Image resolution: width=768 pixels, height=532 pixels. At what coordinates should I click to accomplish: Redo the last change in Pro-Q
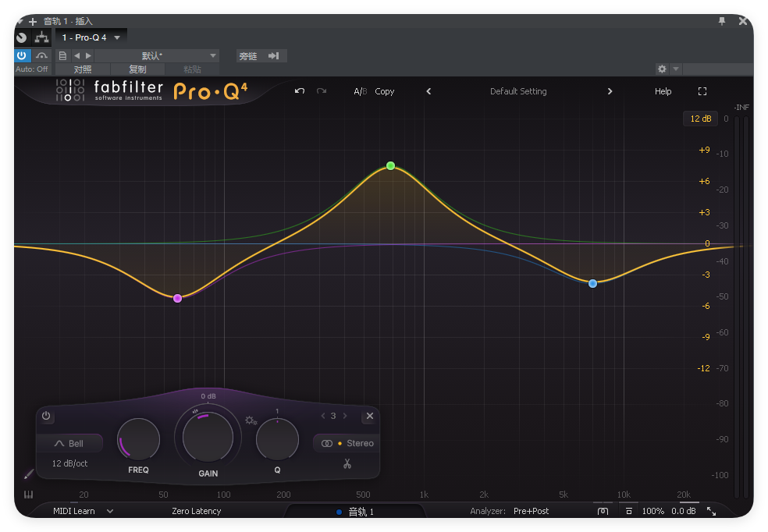click(x=322, y=91)
